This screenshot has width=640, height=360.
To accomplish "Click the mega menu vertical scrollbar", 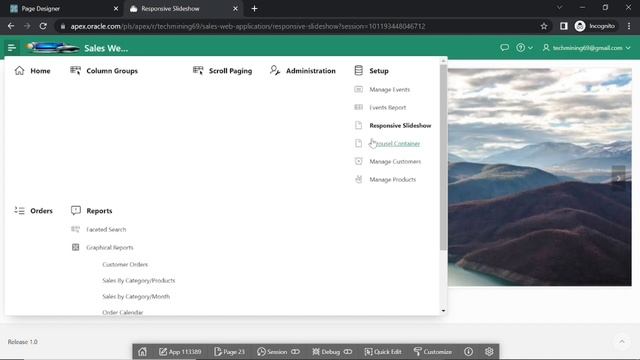I will point(443,157).
